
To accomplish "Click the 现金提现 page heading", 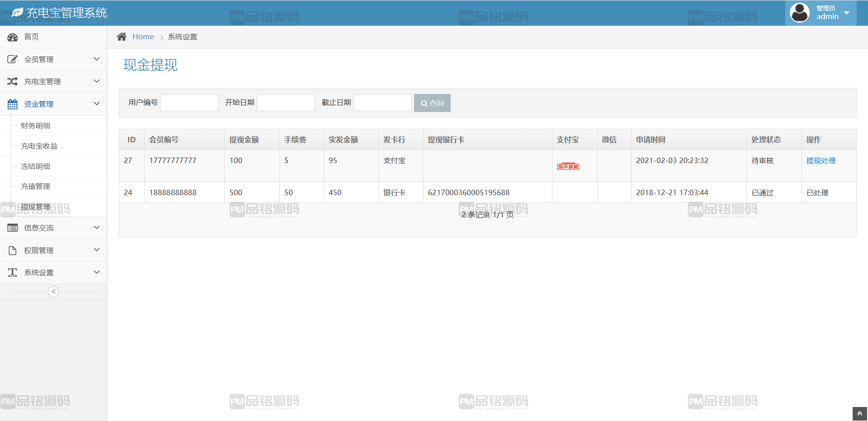I will tap(151, 65).
